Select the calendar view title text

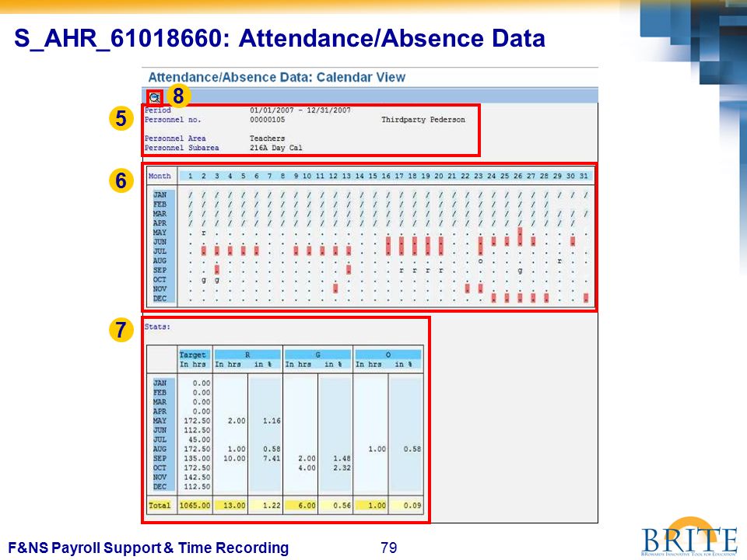point(277,77)
